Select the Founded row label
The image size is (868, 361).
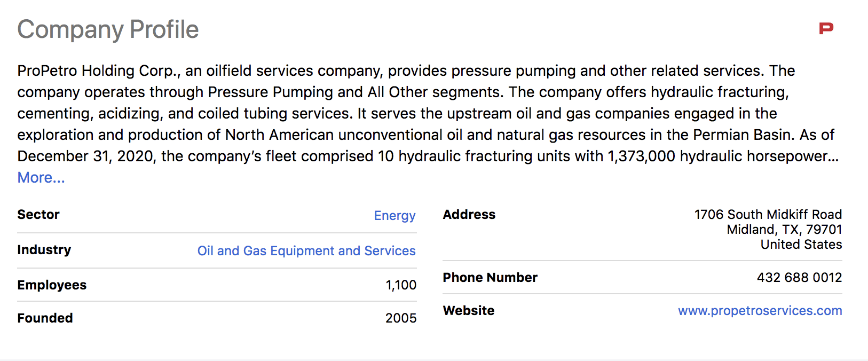pyautogui.click(x=45, y=318)
